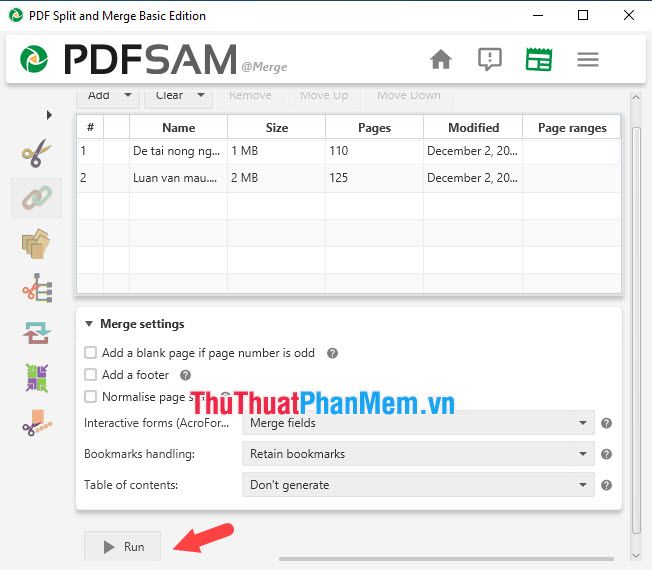Show help for Interactive forms setting

pyautogui.click(x=606, y=423)
